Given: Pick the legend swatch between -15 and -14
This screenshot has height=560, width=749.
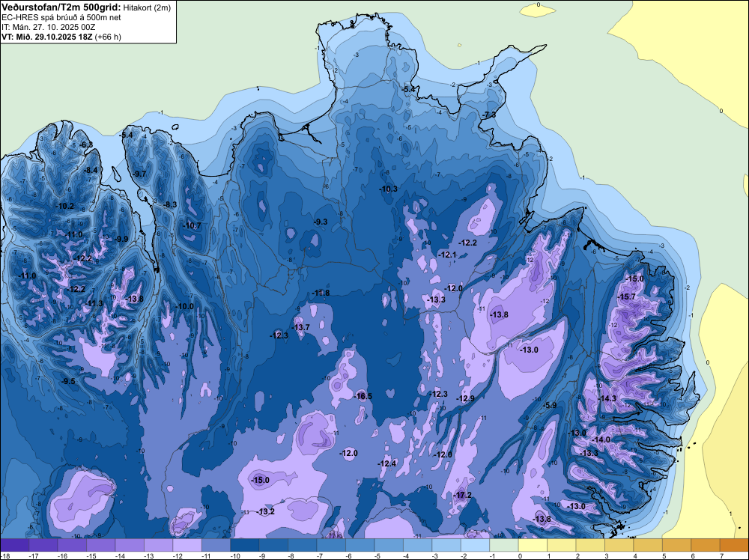Looking at the screenshot, I should point(101,545).
